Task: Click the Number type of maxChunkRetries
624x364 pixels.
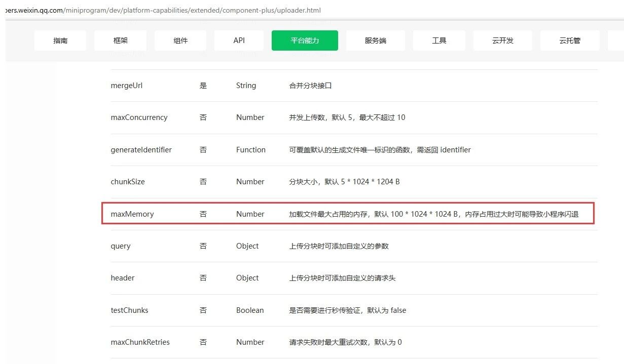Action: tap(250, 342)
